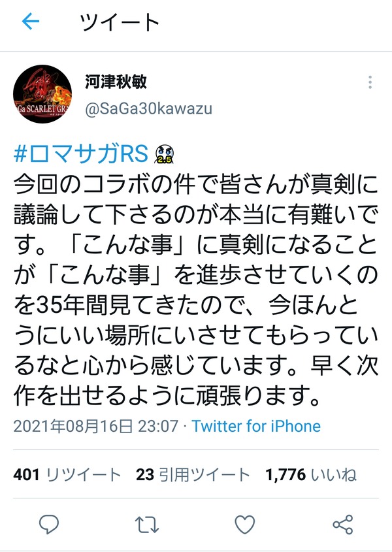Tap the display name 河津秋敏
Viewport: 392px width, 552px height.
pos(116,82)
